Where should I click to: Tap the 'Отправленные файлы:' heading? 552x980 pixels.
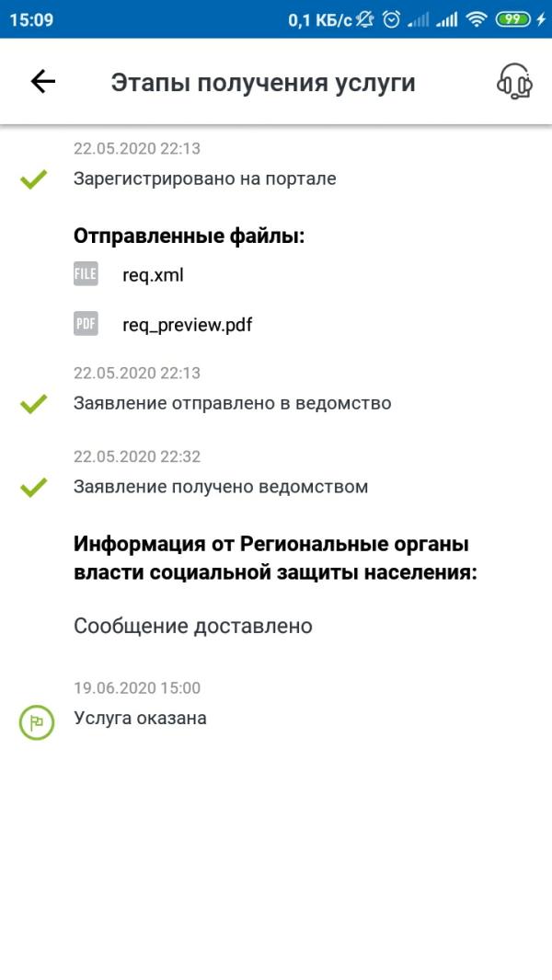pos(189,236)
